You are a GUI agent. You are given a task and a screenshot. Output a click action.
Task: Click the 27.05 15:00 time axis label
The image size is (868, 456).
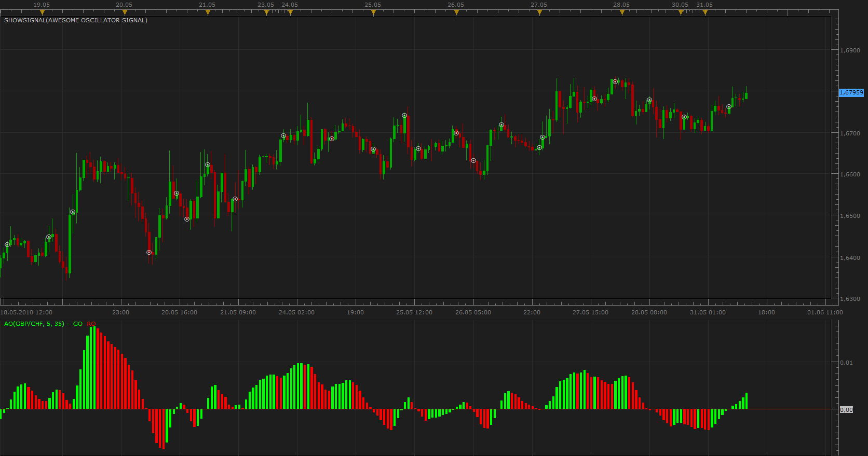click(x=591, y=312)
